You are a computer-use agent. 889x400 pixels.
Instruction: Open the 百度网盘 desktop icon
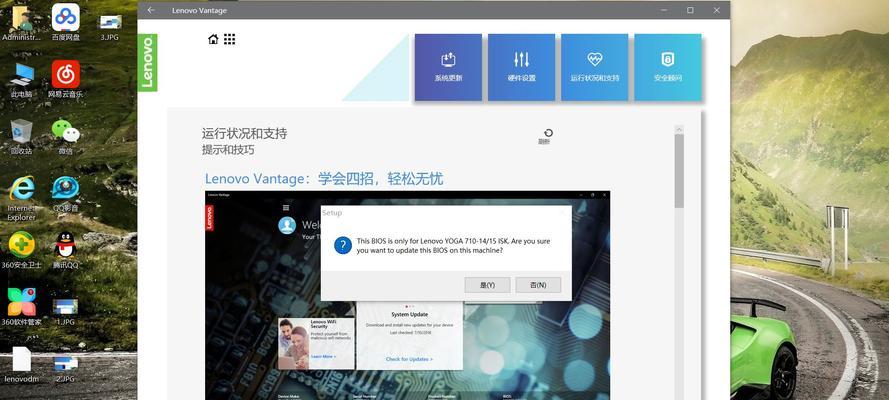[x=66, y=23]
